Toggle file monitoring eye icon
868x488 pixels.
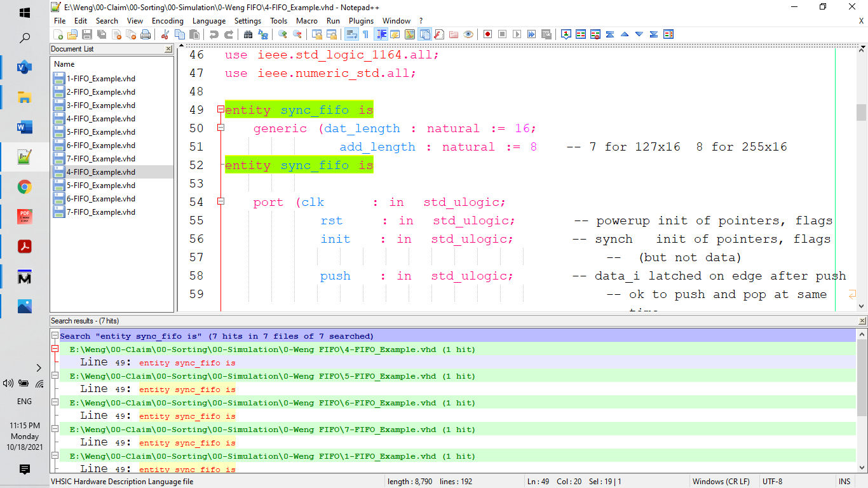tap(468, 34)
